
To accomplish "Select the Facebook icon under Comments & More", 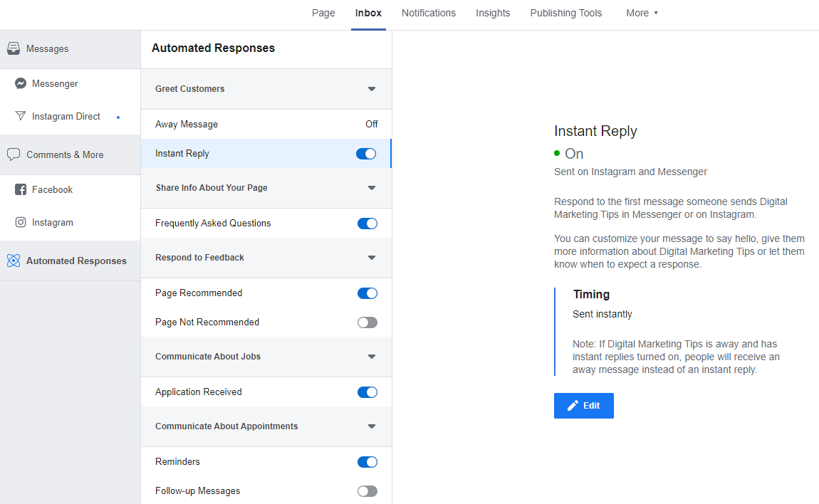I will point(20,189).
